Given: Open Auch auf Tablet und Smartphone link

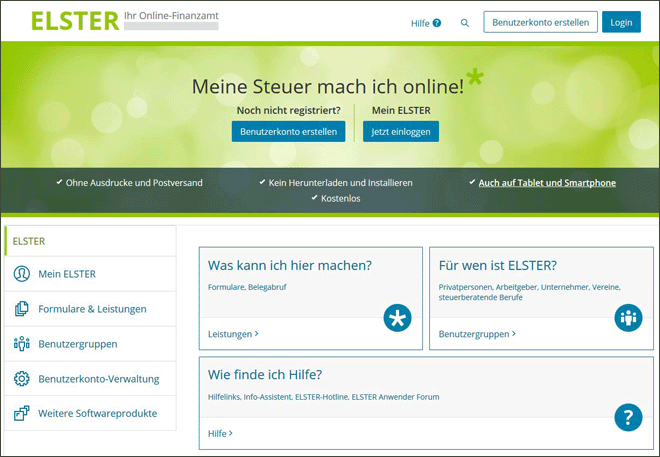Looking at the screenshot, I should click(x=547, y=183).
